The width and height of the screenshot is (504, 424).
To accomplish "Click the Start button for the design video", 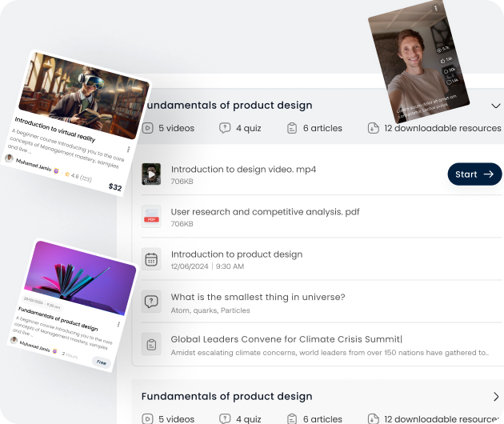I will pos(474,174).
